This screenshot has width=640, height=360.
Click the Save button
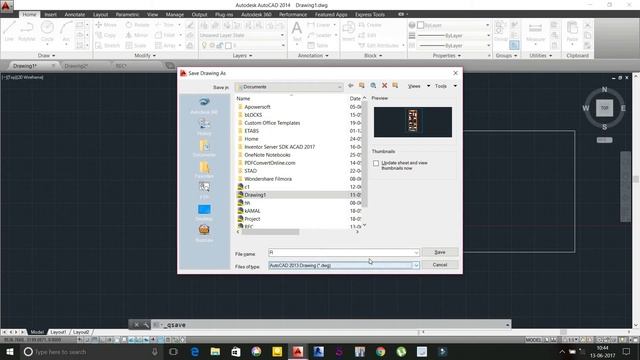(x=440, y=252)
